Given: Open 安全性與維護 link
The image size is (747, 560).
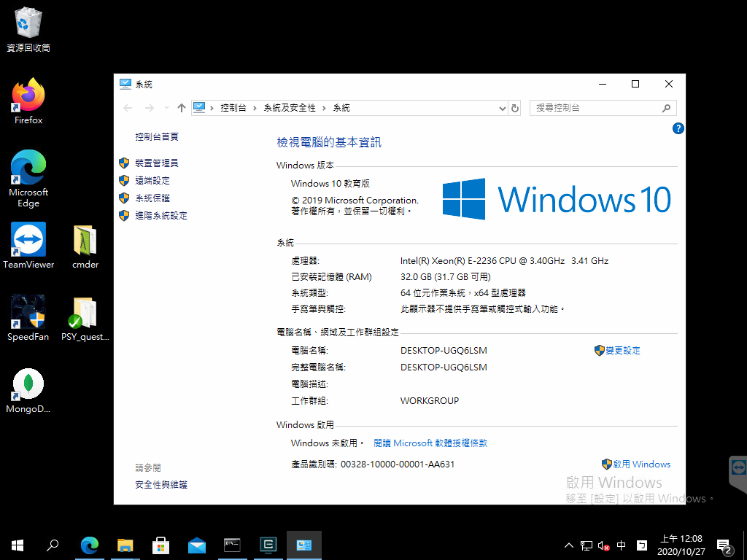Looking at the screenshot, I should point(161,485).
